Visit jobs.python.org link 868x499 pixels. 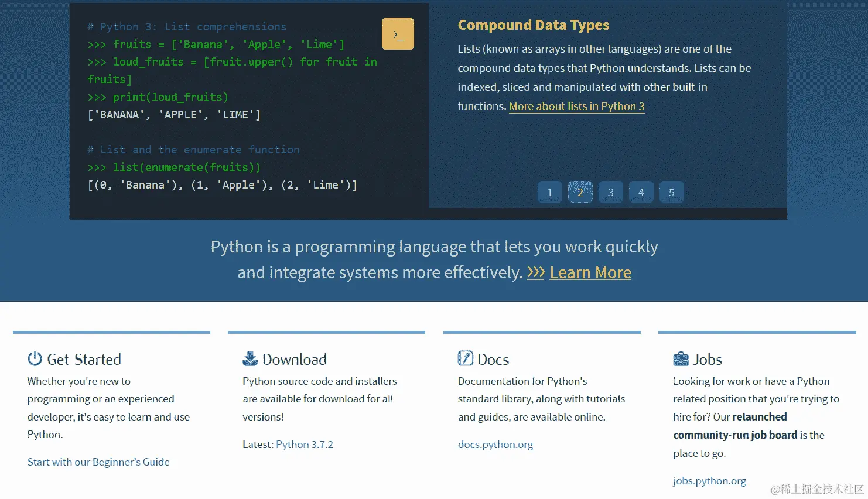pos(709,481)
